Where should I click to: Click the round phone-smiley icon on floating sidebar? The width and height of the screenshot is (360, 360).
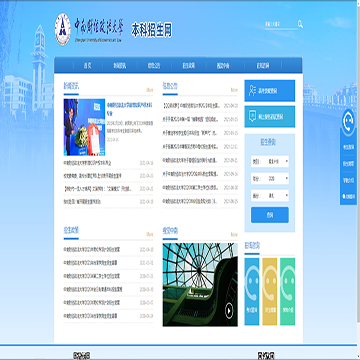coord(349,122)
